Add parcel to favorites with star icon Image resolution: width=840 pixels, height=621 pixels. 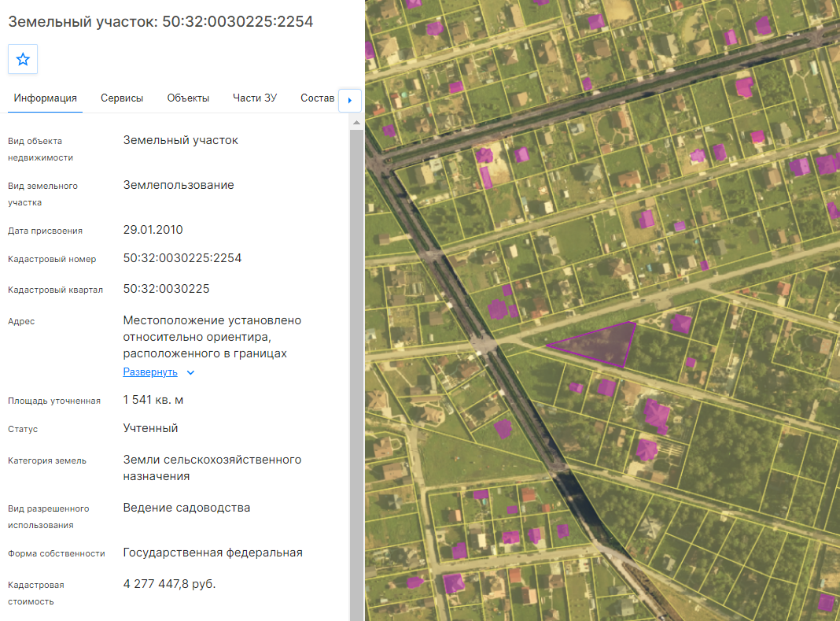pos(23,59)
